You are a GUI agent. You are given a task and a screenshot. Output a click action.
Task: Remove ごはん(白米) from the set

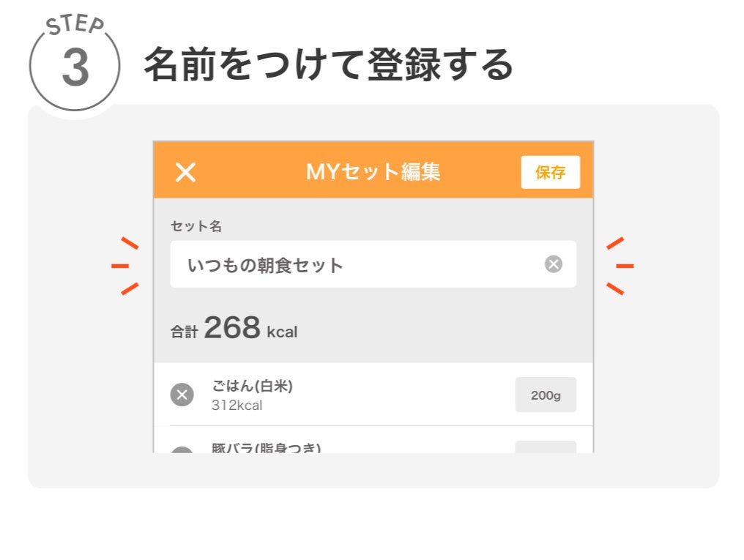[x=182, y=395]
